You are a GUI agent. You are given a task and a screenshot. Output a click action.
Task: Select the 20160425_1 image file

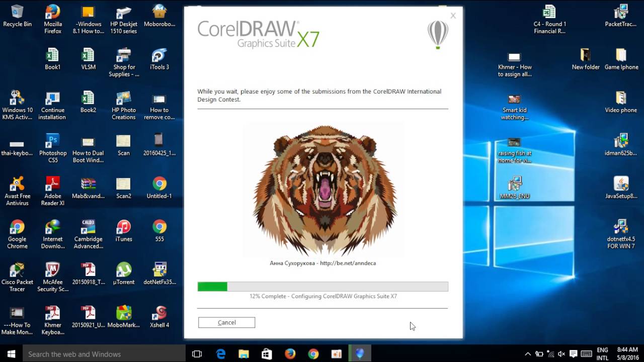(x=159, y=145)
